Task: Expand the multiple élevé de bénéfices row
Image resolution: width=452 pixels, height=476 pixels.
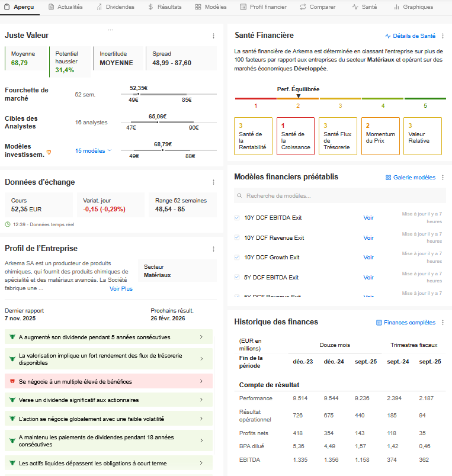Action: [201, 381]
